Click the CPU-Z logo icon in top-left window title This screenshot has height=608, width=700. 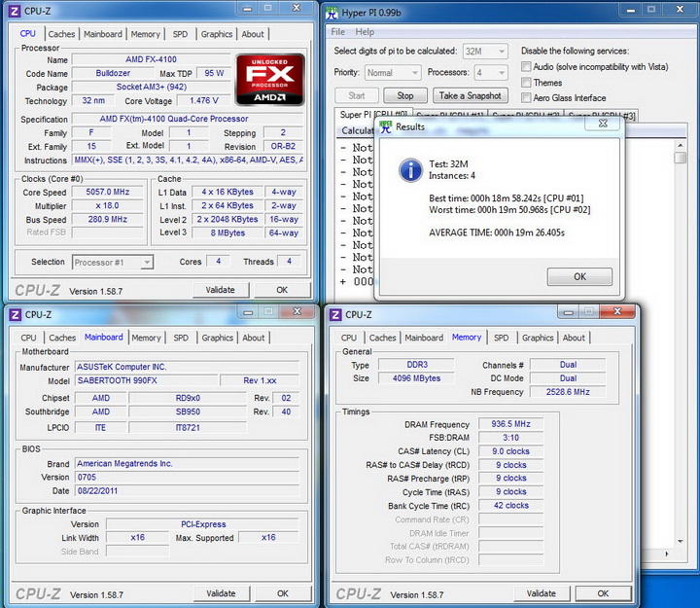pyautogui.click(x=15, y=11)
